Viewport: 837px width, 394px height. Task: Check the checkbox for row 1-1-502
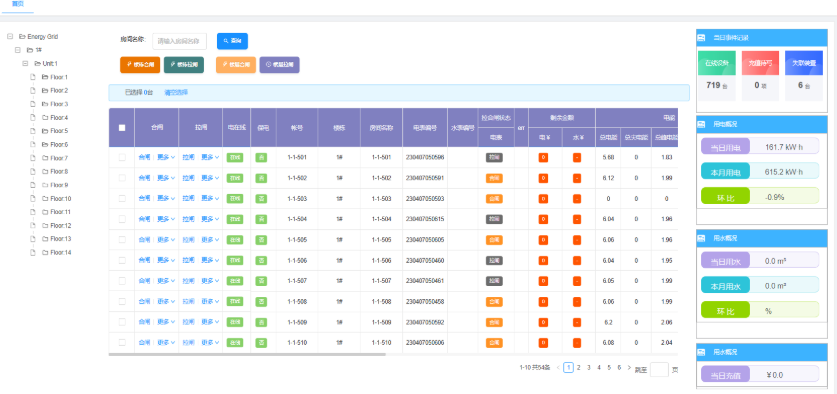coord(122,178)
